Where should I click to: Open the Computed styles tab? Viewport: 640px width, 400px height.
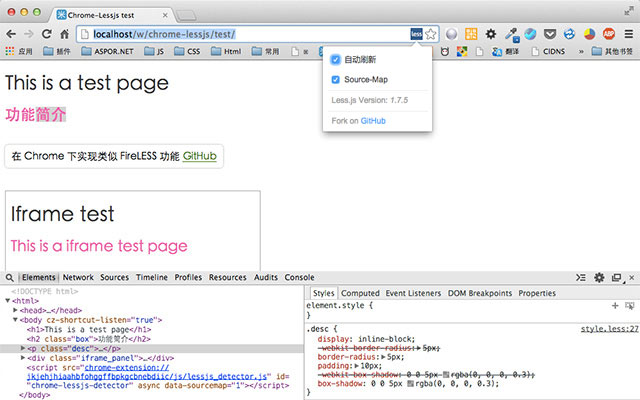coord(360,293)
